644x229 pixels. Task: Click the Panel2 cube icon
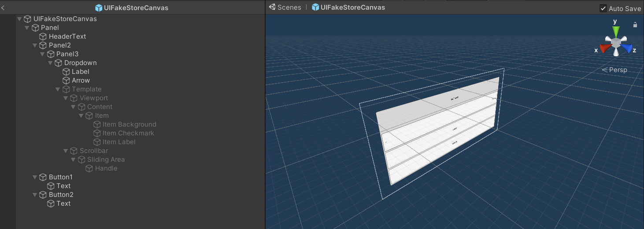43,45
